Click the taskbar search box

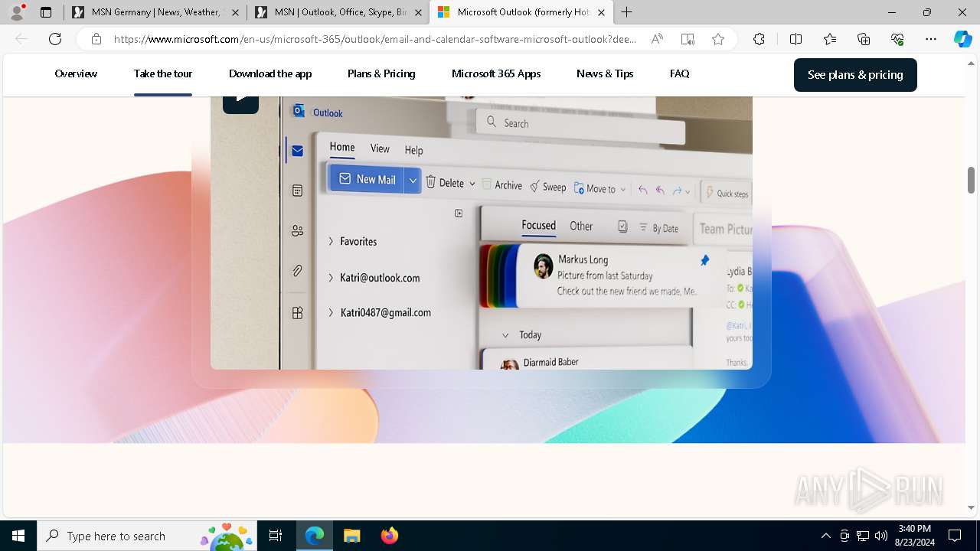[x=146, y=536]
